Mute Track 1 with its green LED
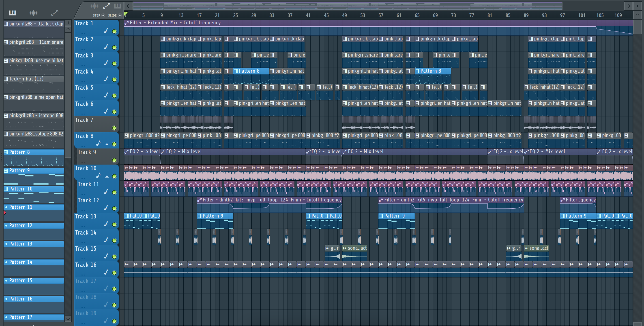The height and width of the screenshot is (326, 644). (114, 32)
